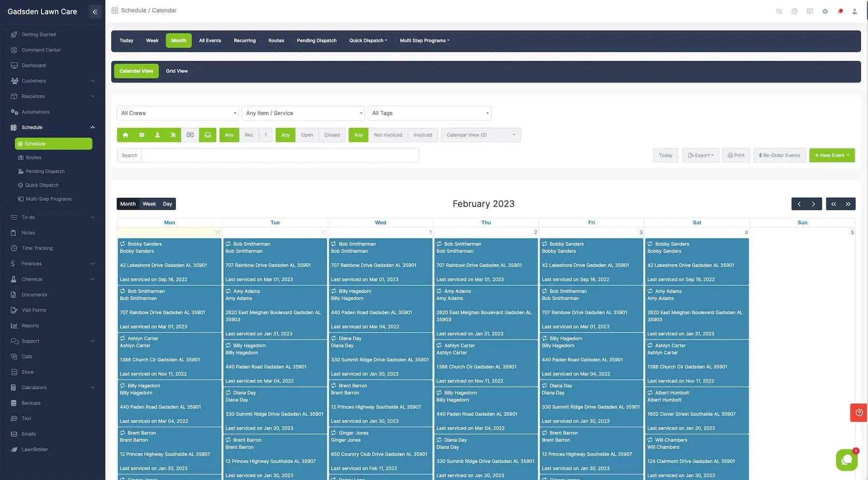
Task: Click the tools/services filter icon
Action: pyautogui.click(x=173, y=135)
